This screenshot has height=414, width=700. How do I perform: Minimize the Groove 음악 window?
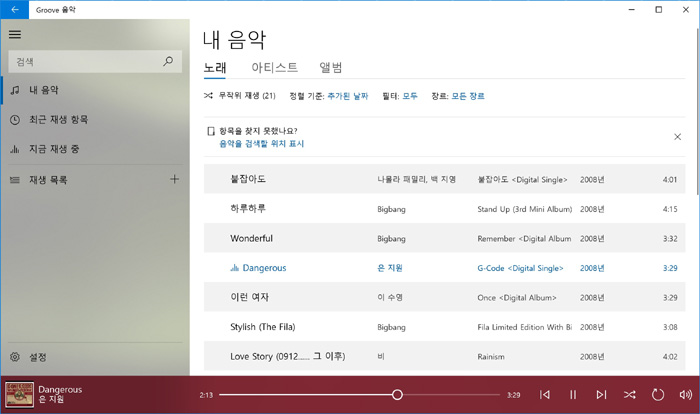[x=631, y=9]
